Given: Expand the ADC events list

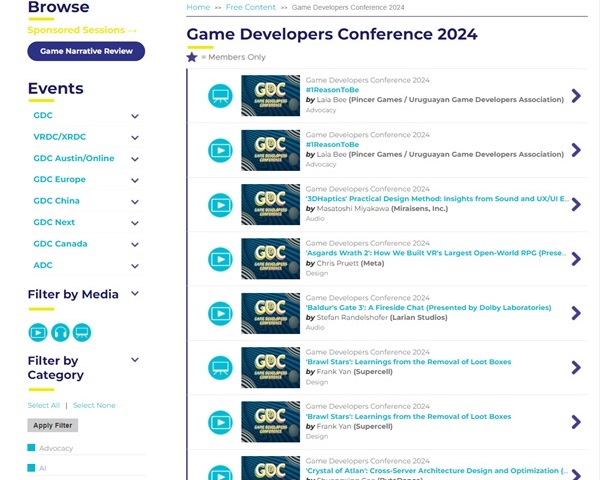Looking at the screenshot, I should [135, 266].
